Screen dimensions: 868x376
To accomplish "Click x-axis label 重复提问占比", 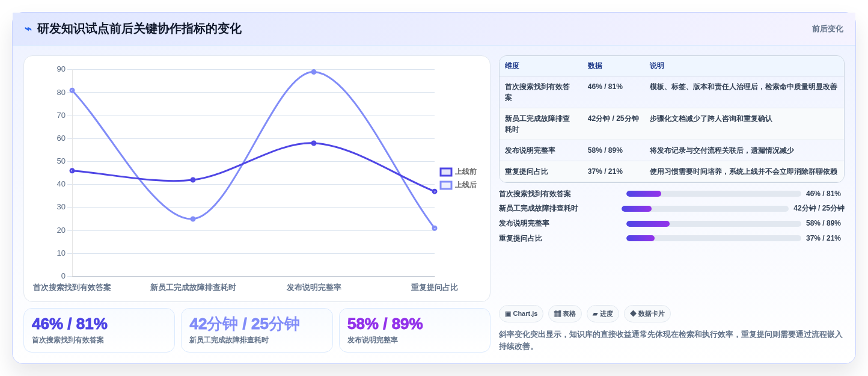I will (434, 288).
